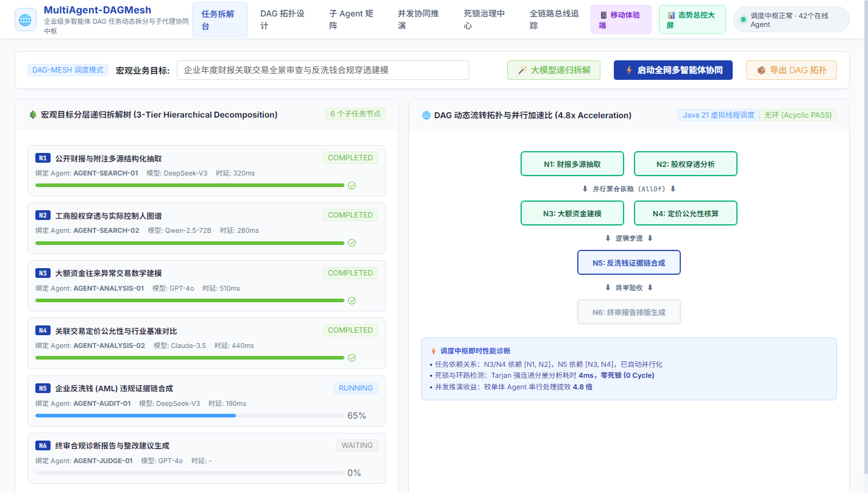868x493 pixels.
Task: Click the N1 task green progress bar
Action: 190,185
